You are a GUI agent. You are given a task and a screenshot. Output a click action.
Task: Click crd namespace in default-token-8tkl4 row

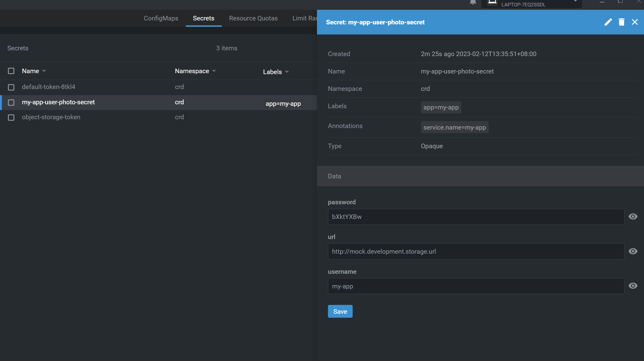[x=179, y=87]
